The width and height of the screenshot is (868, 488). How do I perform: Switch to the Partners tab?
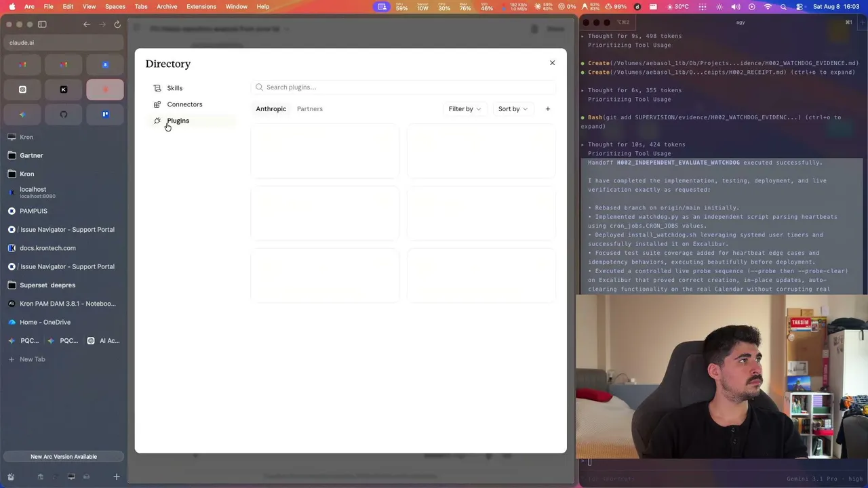(310, 109)
